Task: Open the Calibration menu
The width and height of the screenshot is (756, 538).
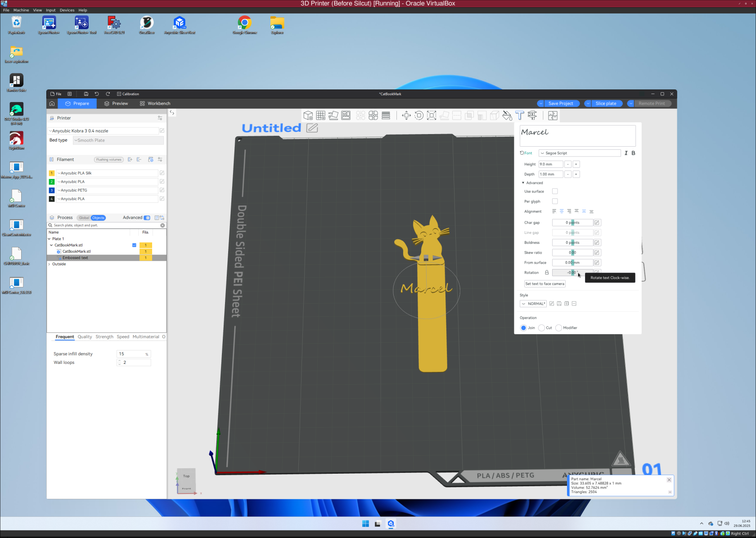Action: click(x=128, y=94)
